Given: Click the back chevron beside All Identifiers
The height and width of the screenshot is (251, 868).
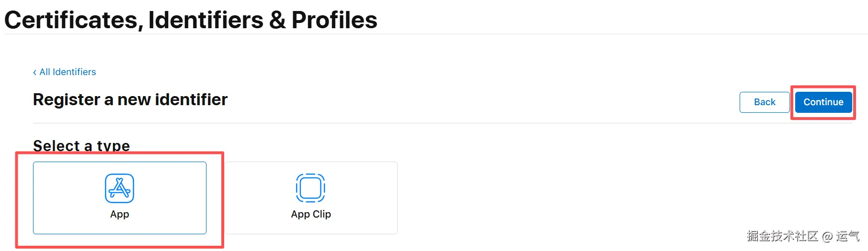Looking at the screenshot, I should tap(34, 72).
